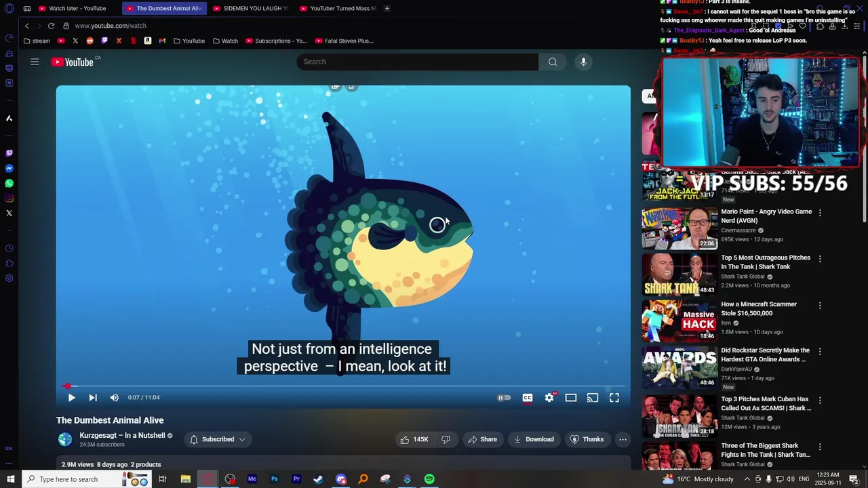Open 'How a Minecraft Scammer Stole $16,500,000'
Viewport: 868px width, 488px height.
pyautogui.click(x=759, y=308)
